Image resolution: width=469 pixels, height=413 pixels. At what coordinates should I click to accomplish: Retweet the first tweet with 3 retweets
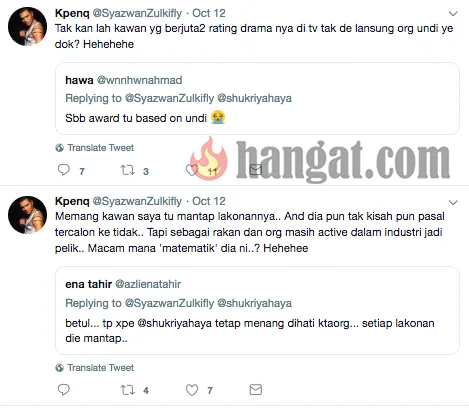coord(127,170)
